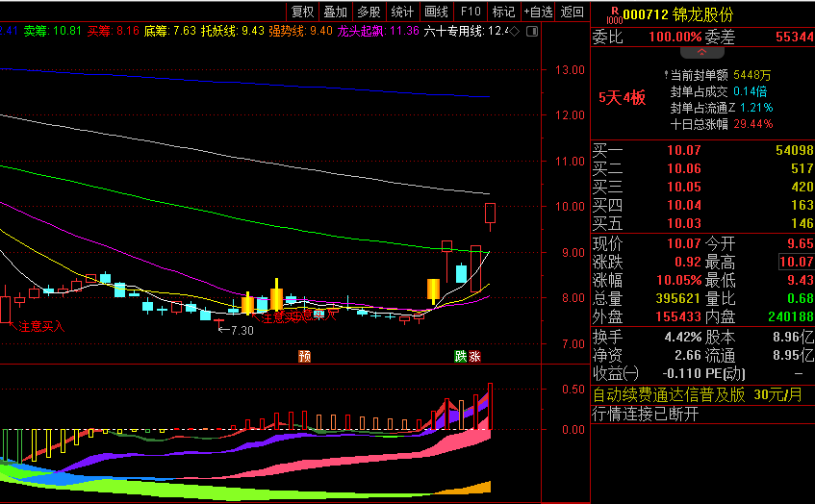Click the 5天4板 limit-up label

tap(622, 98)
